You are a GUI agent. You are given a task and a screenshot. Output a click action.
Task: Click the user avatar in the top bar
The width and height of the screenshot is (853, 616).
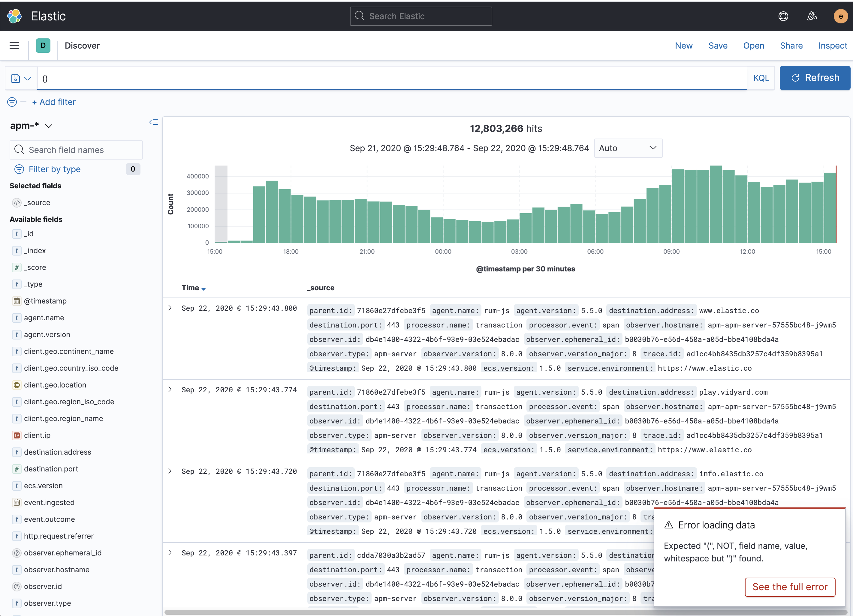(841, 16)
